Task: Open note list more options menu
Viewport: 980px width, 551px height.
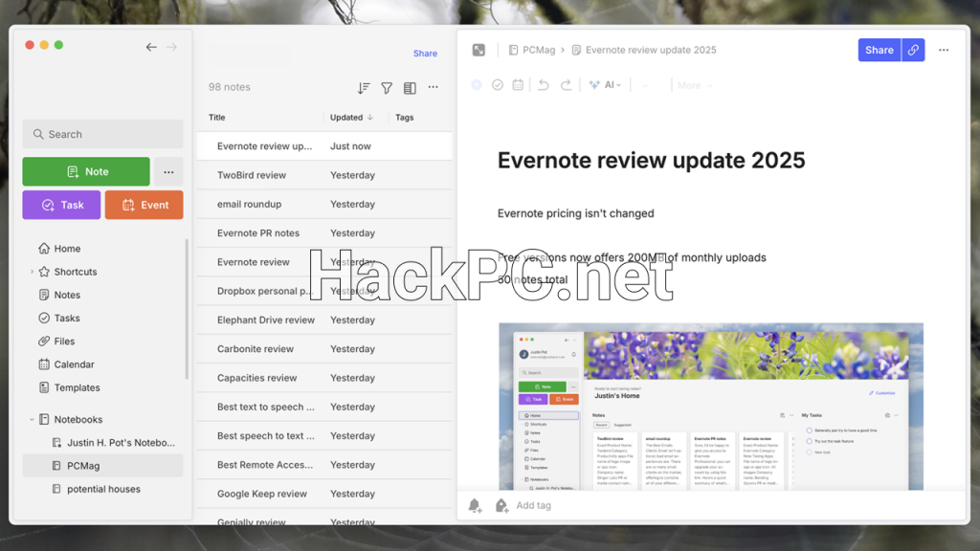Action: click(x=434, y=87)
